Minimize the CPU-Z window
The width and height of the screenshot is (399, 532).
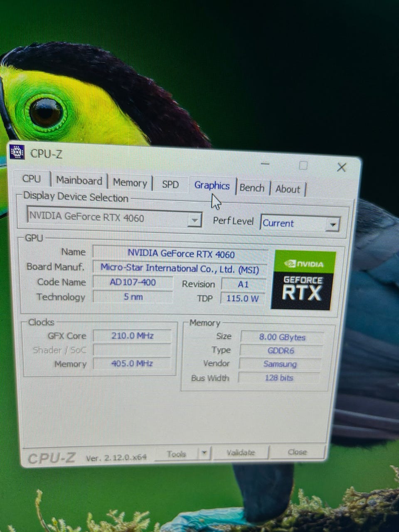265,164
